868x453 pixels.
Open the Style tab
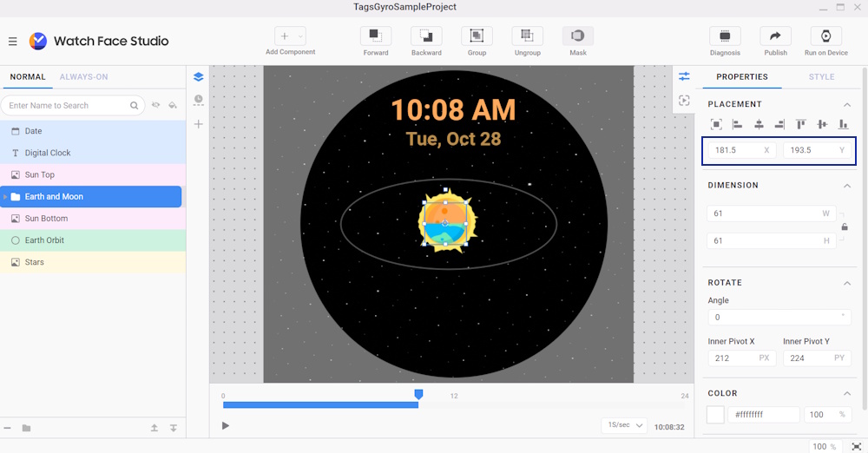pos(821,77)
